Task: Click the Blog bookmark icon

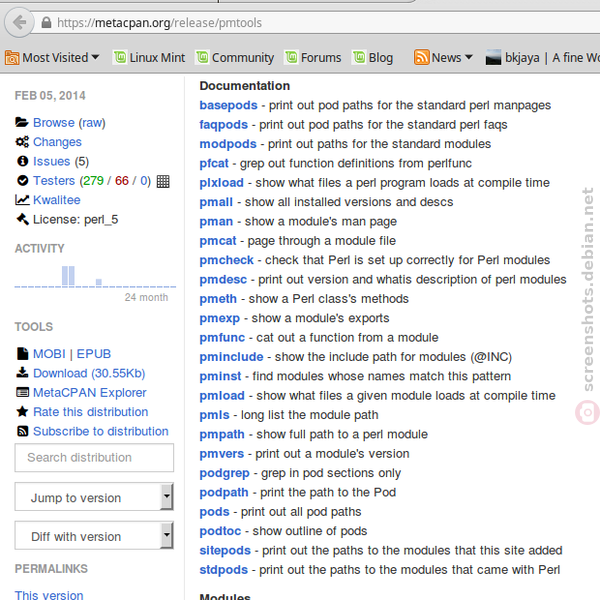Action: [359, 57]
